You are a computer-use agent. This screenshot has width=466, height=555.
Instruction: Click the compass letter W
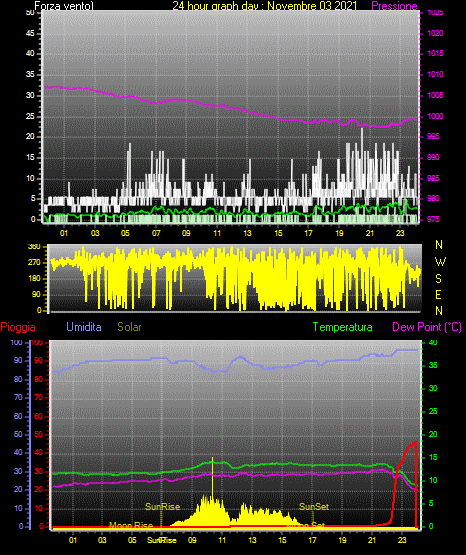point(440,262)
